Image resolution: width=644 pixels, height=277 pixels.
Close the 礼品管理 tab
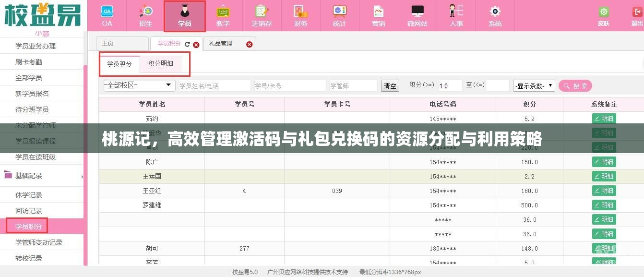coord(249,44)
